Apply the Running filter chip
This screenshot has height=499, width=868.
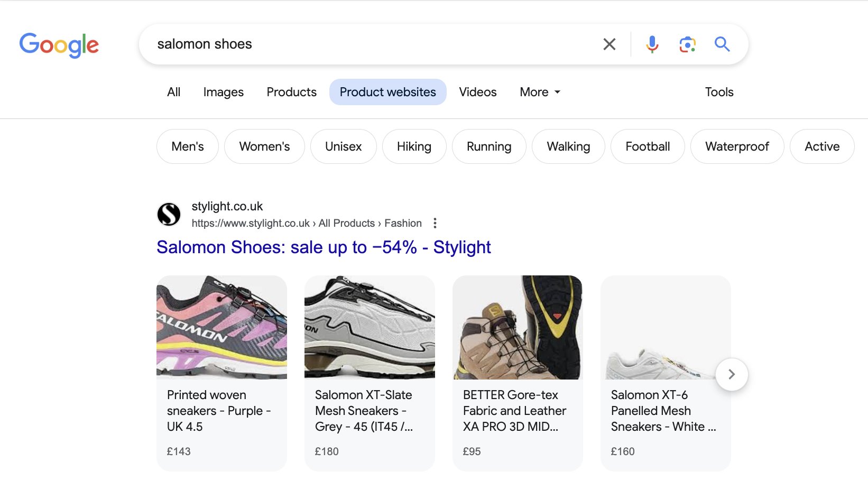click(x=489, y=146)
